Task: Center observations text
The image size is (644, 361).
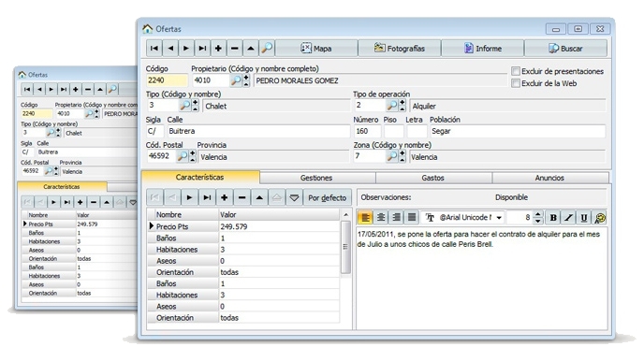Action: click(x=381, y=217)
